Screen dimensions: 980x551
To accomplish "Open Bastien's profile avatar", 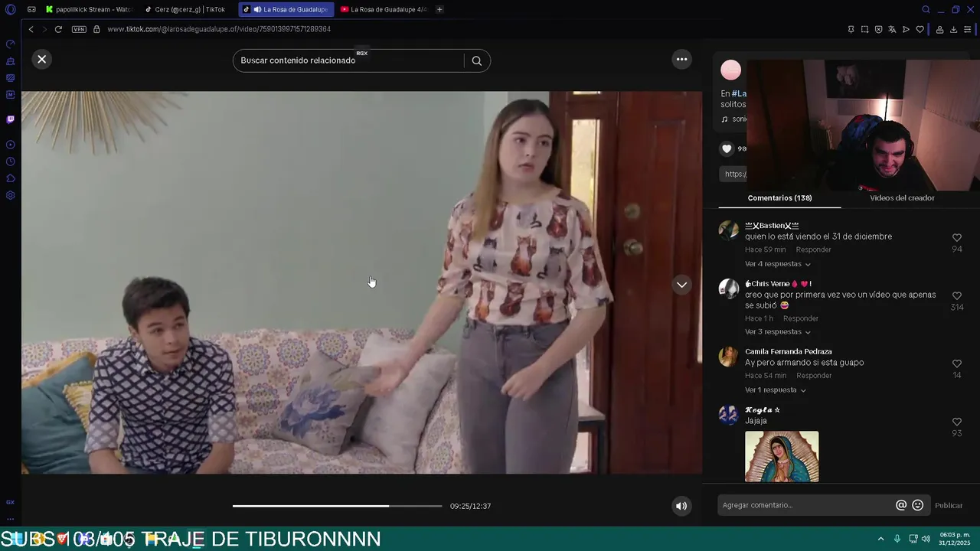I will [x=729, y=230].
